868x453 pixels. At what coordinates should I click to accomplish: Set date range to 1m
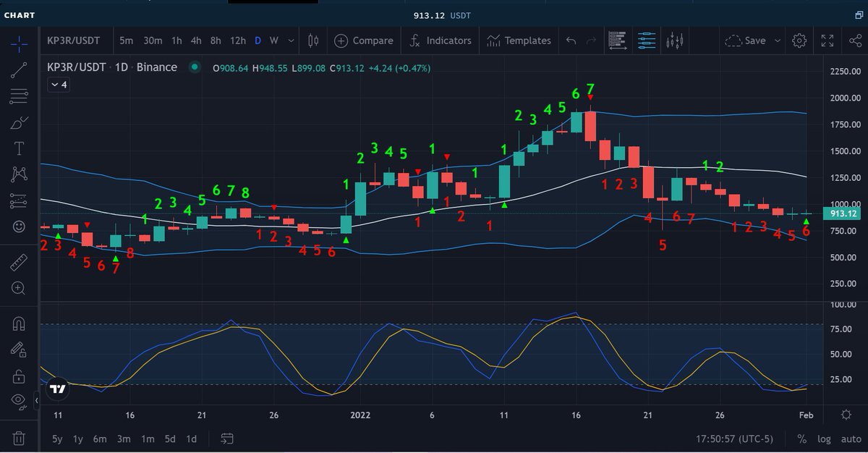[148, 439]
